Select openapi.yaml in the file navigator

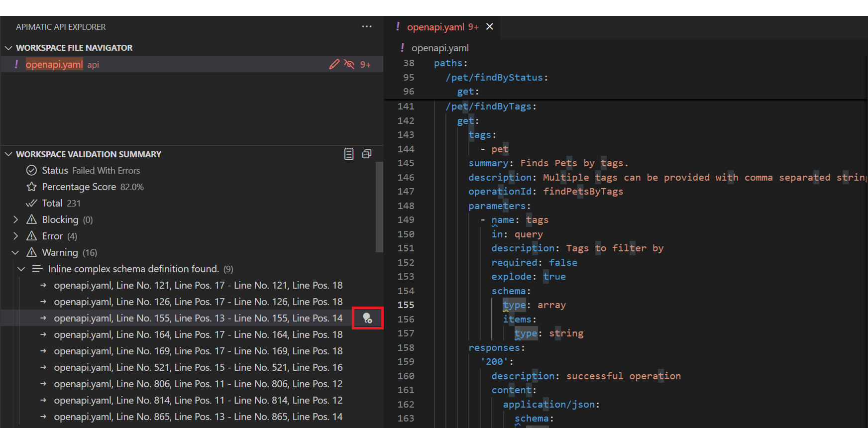(192, 64)
